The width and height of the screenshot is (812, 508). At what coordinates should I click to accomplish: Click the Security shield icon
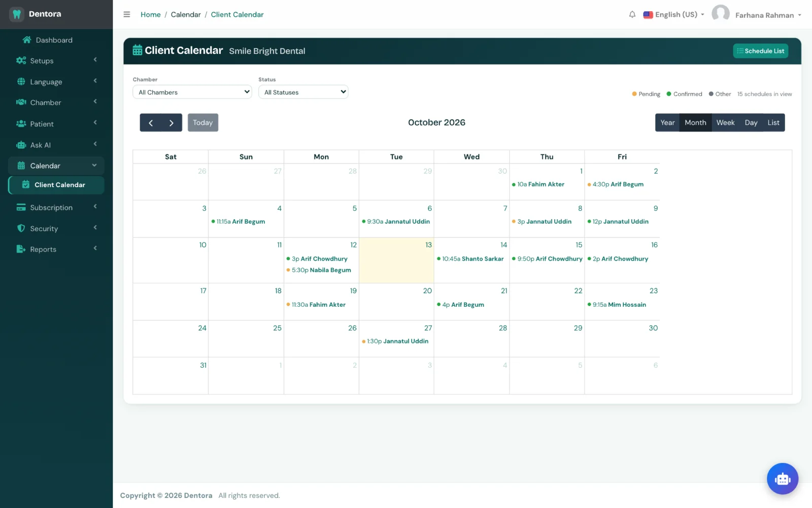pyautogui.click(x=21, y=228)
